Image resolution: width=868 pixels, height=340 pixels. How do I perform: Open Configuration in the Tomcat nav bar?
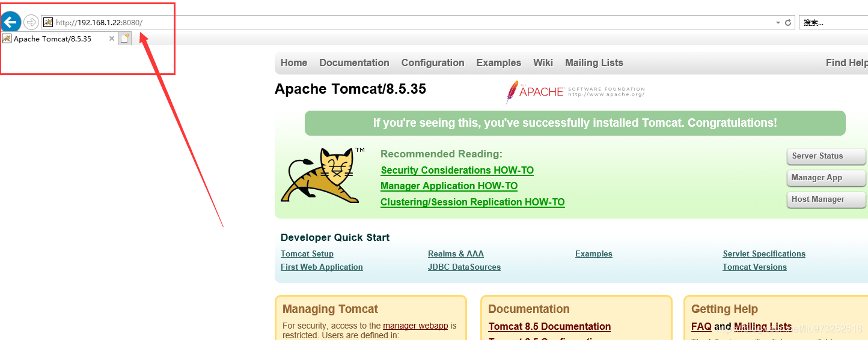pos(433,62)
